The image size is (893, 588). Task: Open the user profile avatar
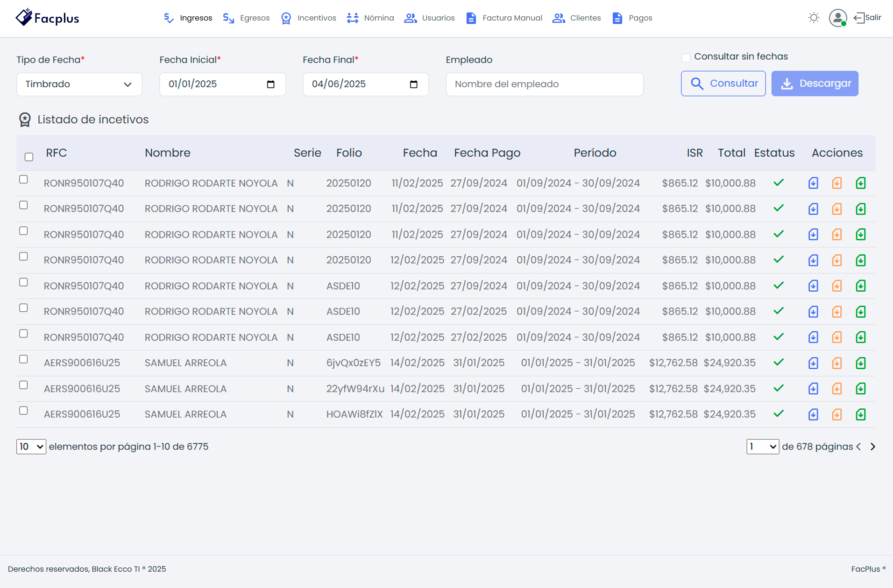click(838, 18)
